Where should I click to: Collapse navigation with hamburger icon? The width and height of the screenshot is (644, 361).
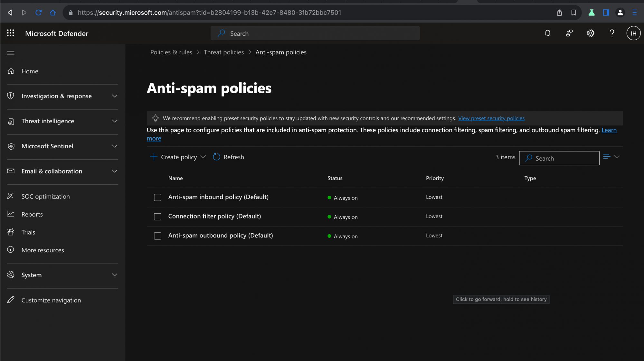(x=11, y=53)
